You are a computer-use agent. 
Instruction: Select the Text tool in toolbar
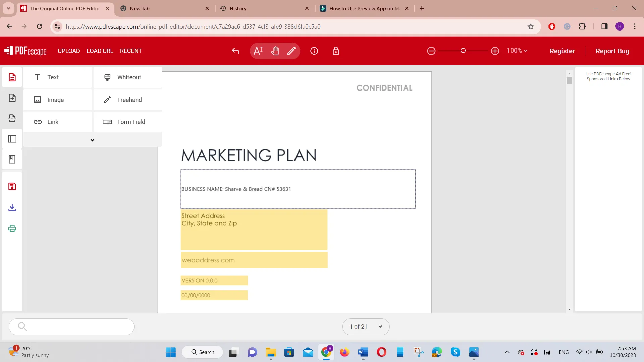259,51
